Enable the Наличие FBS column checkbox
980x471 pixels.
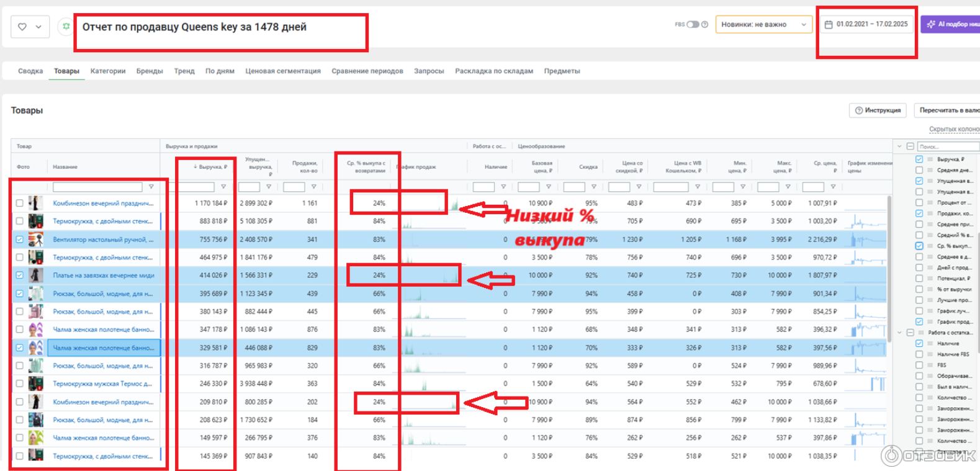pyautogui.click(x=919, y=354)
